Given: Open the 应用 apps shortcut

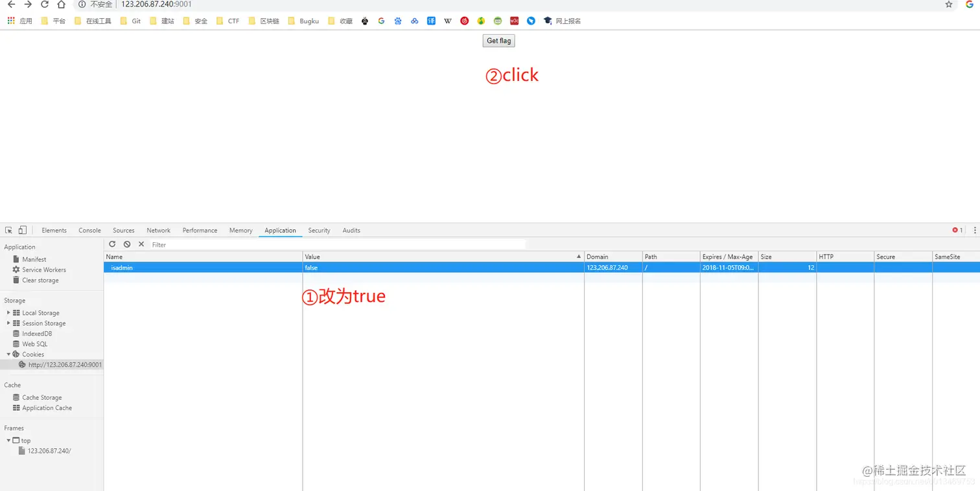Looking at the screenshot, I should [19, 21].
